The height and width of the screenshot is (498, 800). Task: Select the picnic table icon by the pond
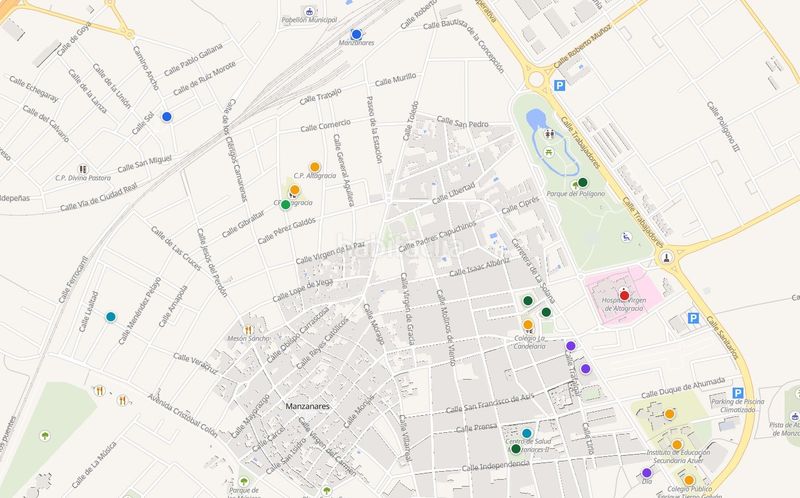pyautogui.click(x=549, y=151)
